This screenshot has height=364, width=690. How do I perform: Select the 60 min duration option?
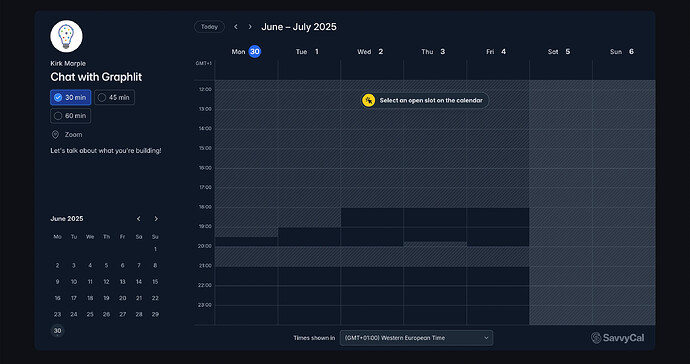pyautogui.click(x=70, y=116)
